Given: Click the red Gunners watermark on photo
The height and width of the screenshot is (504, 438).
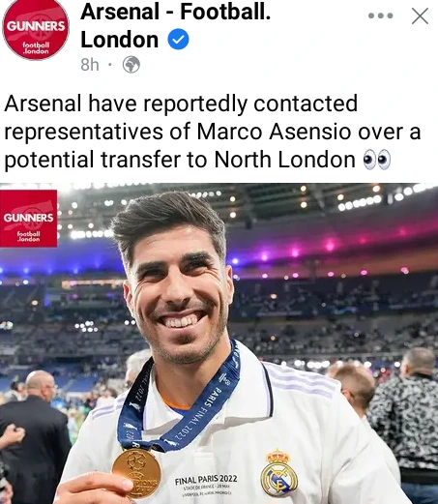Looking at the screenshot, I should 28,219.
